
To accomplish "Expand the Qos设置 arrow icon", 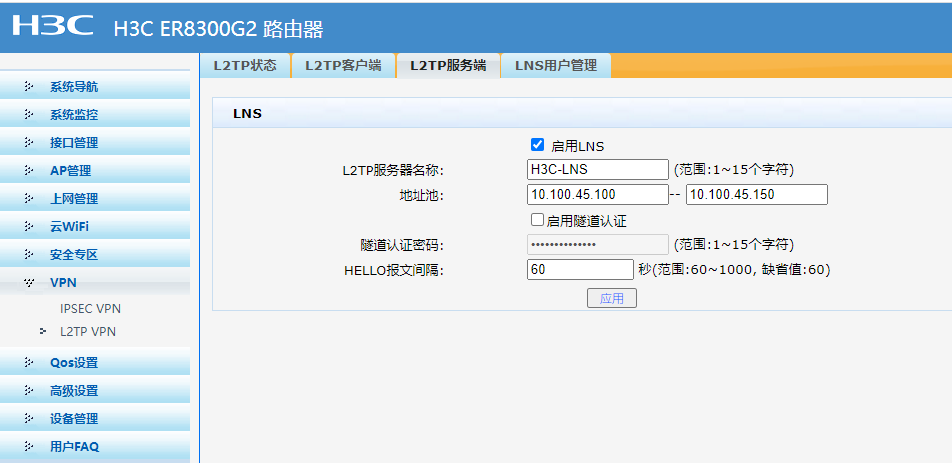I will [x=28, y=362].
